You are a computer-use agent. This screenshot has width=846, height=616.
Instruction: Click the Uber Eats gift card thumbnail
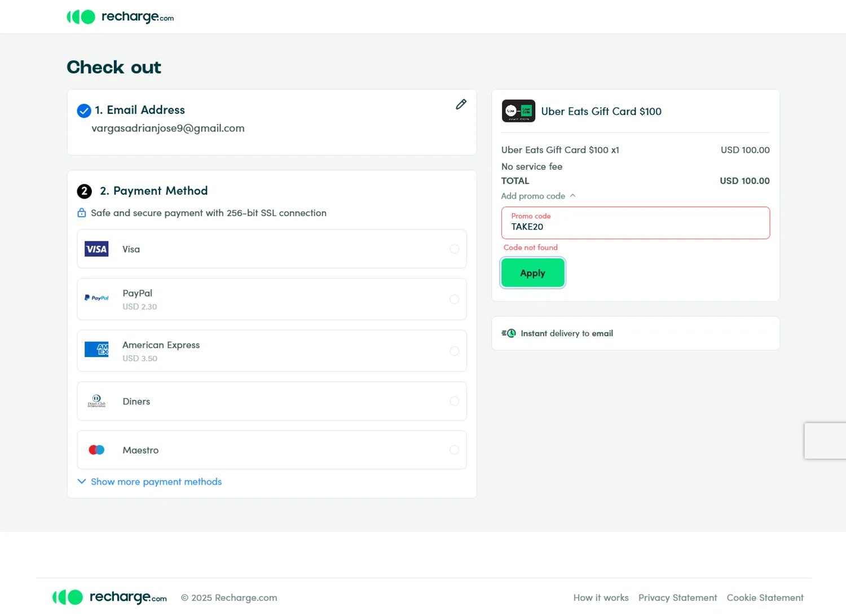[x=518, y=111]
